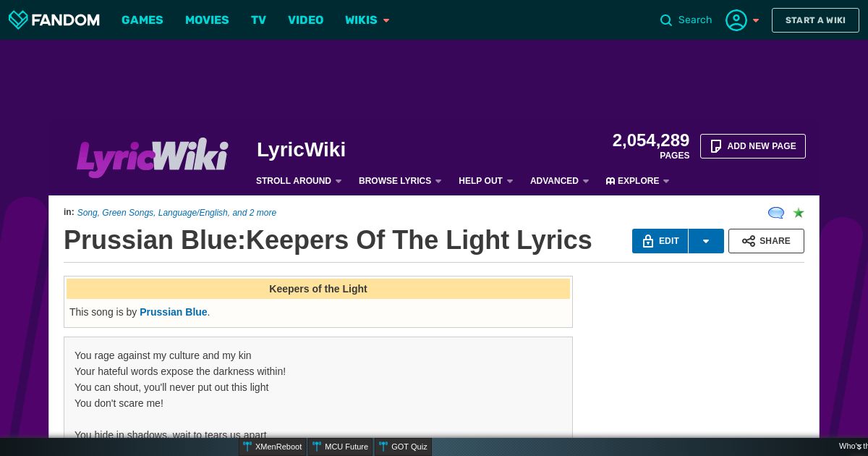Expand the Explore menu
This screenshot has width=868, height=456.
point(637,181)
